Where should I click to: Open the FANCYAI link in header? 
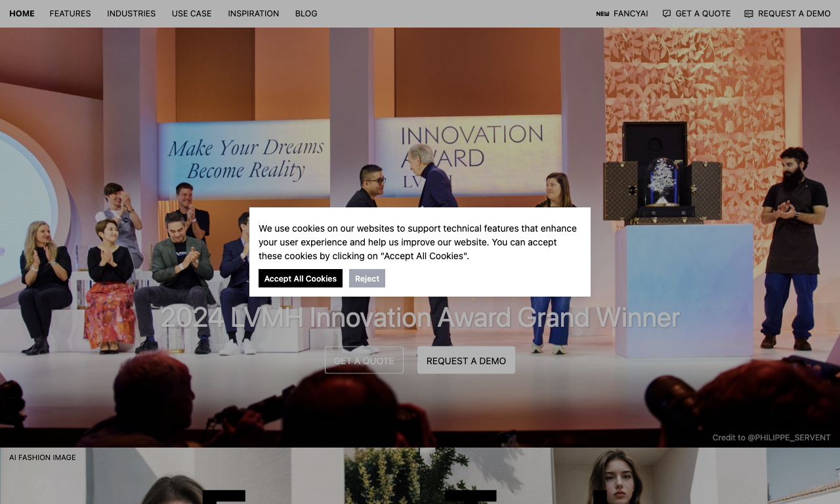[631, 13]
